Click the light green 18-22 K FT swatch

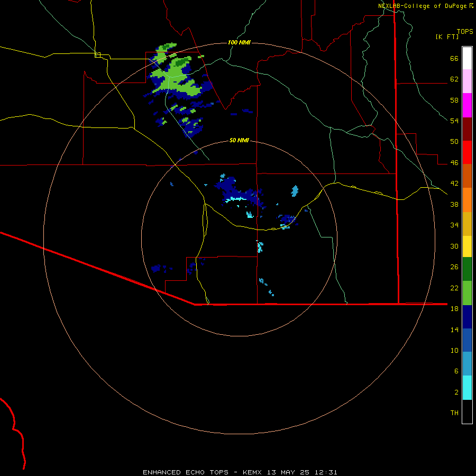pyautogui.click(x=467, y=293)
